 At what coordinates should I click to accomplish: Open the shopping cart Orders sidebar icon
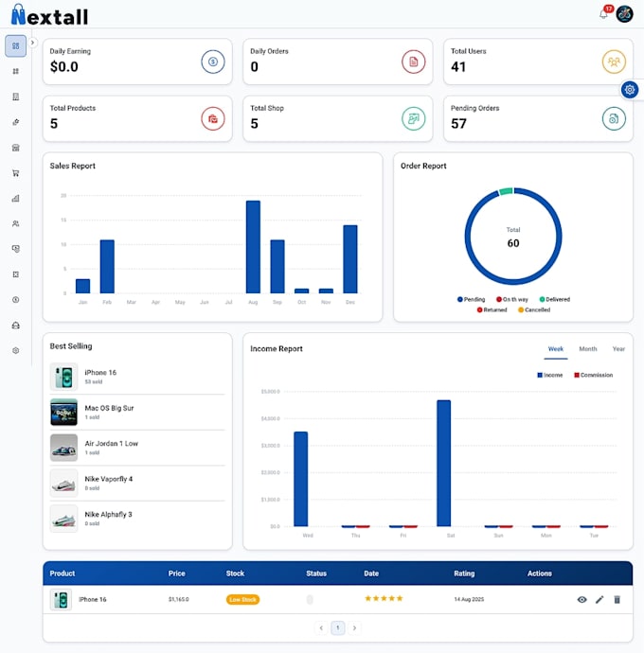(x=15, y=173)
